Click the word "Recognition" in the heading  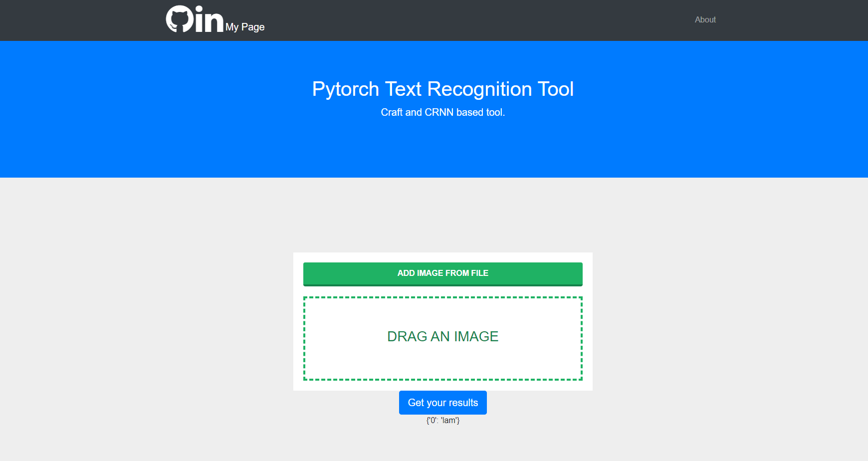479,90
